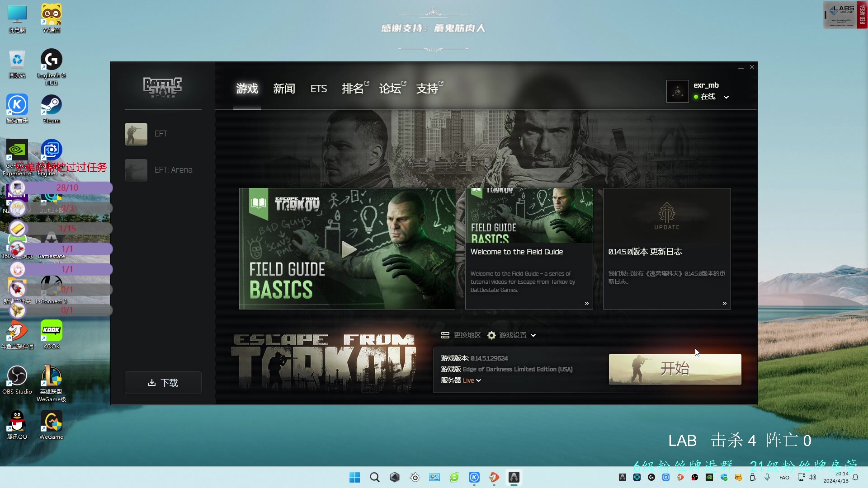Viewport: 868px width, 488px height.
Task: Open the 此电脑 desktop icon
Action: (x=17, y=19)
